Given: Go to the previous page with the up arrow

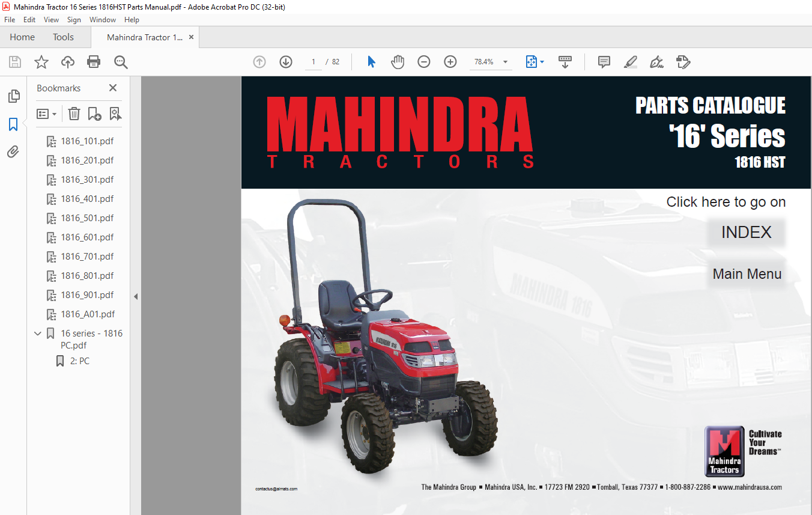Looking at the screenshot, I should tap(259, 62).
